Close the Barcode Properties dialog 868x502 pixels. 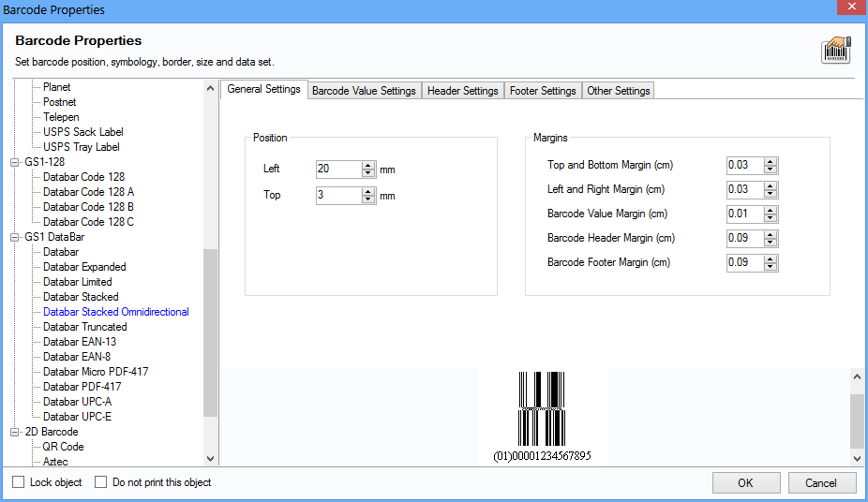tap(852, 7)
